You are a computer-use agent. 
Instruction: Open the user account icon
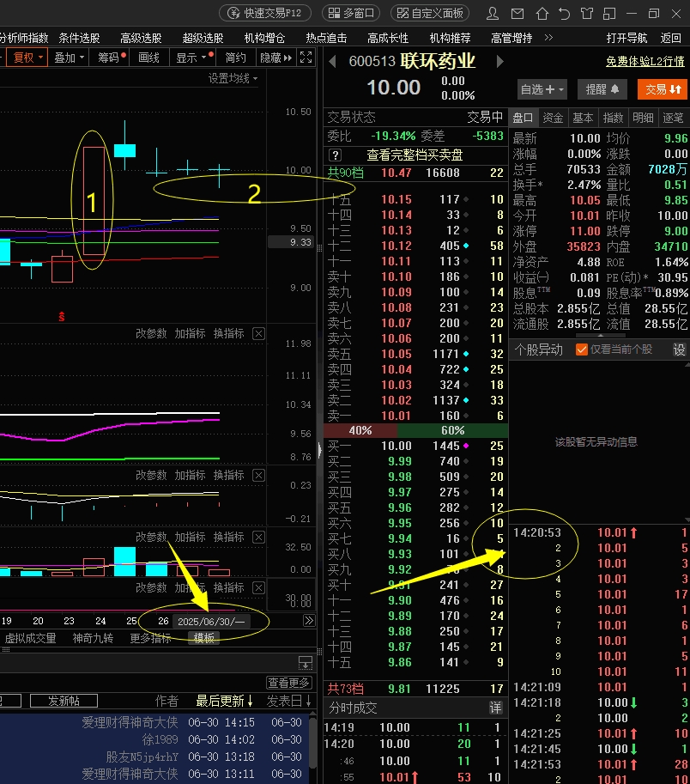click(493, 14)
